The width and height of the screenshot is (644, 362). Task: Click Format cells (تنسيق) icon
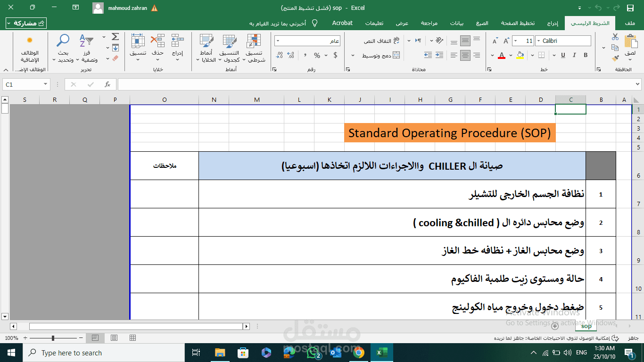(x=138, y=41)
